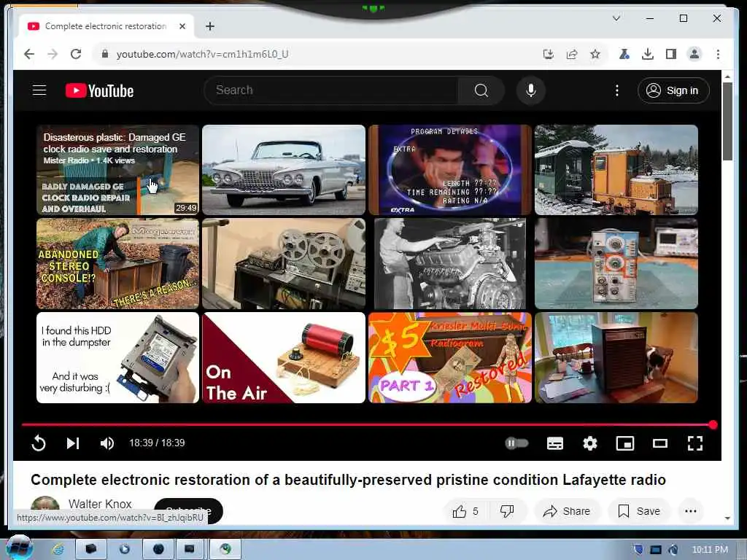747x560 pixels.
Task: Open the YouTube hamburger guide menu
Action: [39, 90]
